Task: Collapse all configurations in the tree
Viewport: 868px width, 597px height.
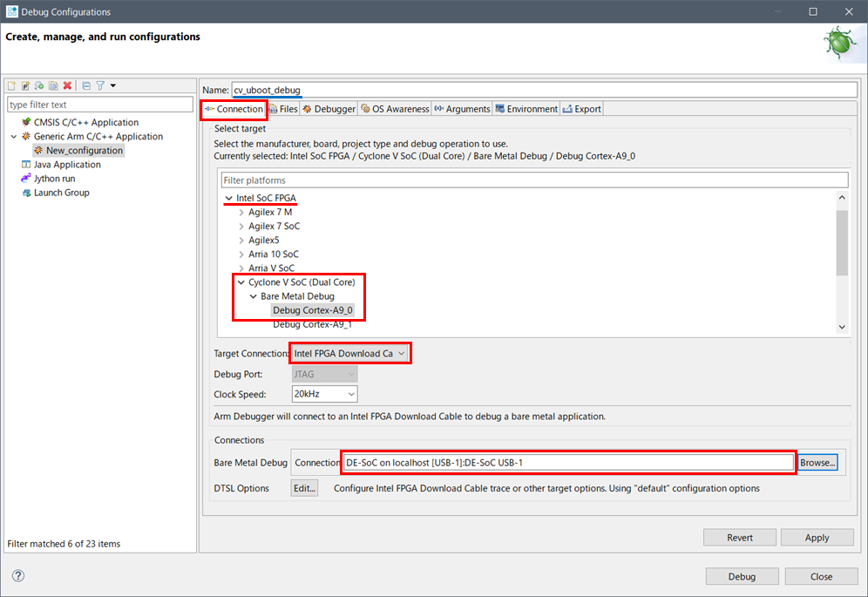Action: coord(86,85)
